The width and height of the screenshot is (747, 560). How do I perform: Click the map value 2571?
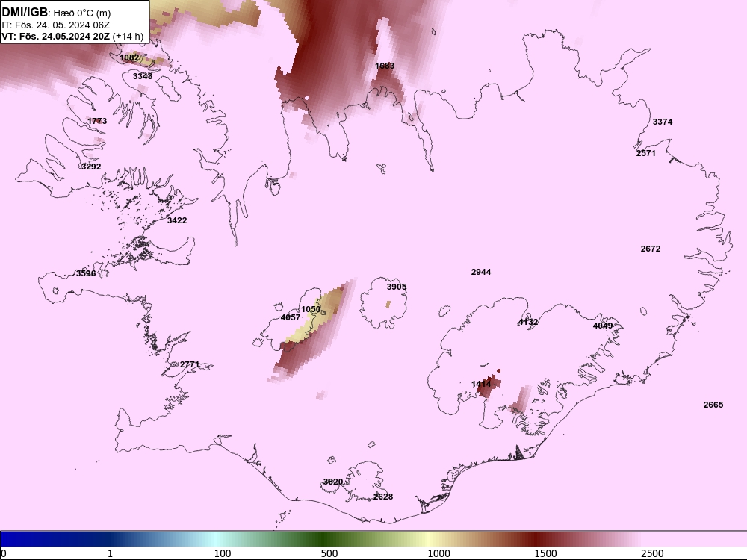point(646,153)
